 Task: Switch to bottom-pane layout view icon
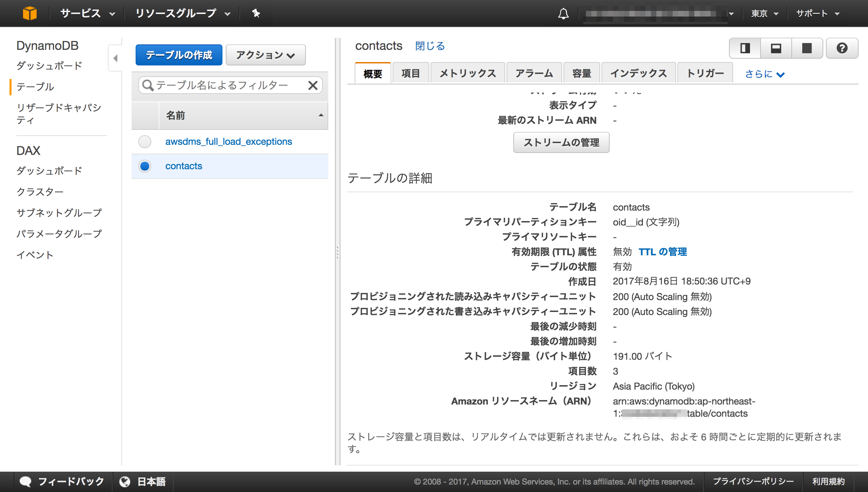(x=776, y=48)
